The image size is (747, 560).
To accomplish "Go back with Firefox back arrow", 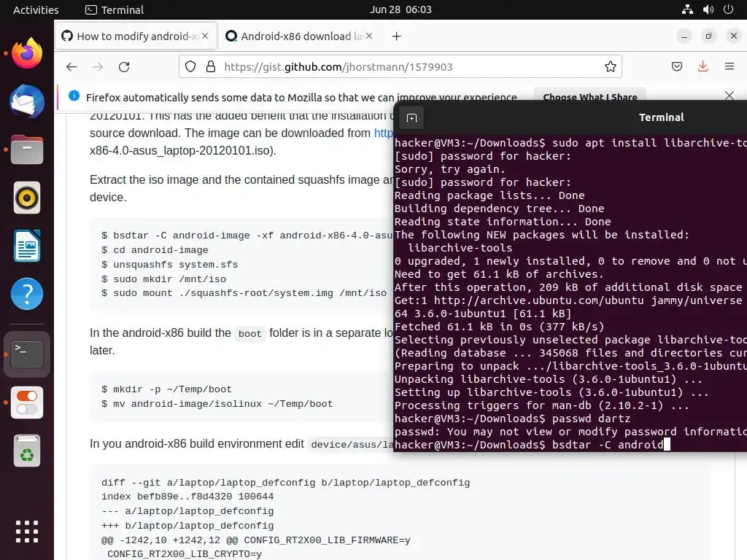I will tap(71, 66).
